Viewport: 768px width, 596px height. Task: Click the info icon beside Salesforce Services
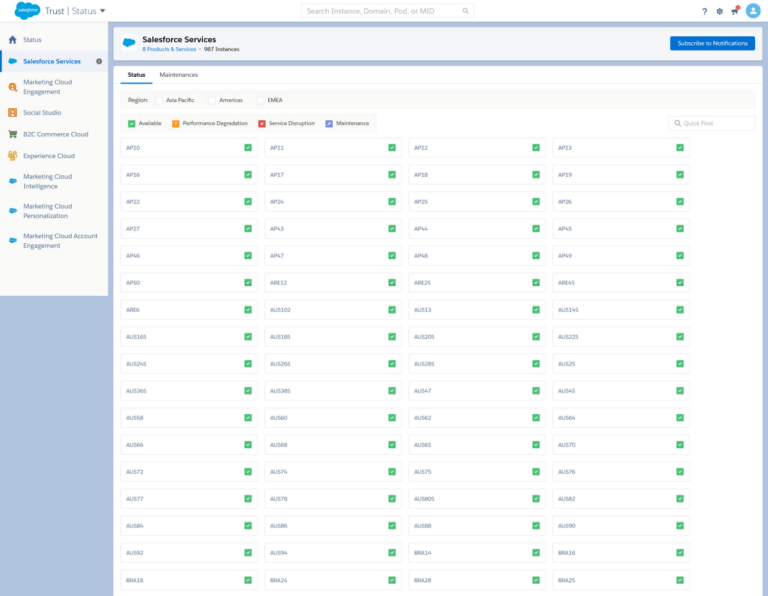pyautogui.click(x=99, y=62)
